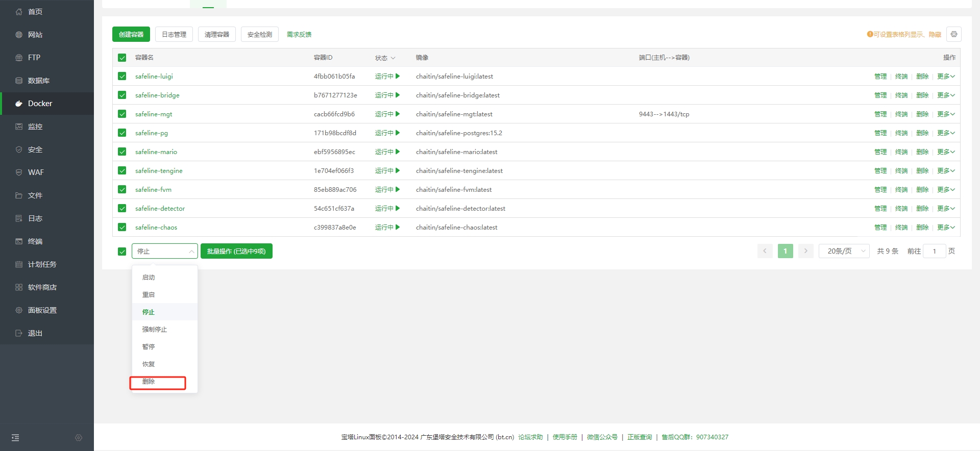Open the 监控 monitor icon
This screenshot has height=451, width=980.
click(19, 127)
